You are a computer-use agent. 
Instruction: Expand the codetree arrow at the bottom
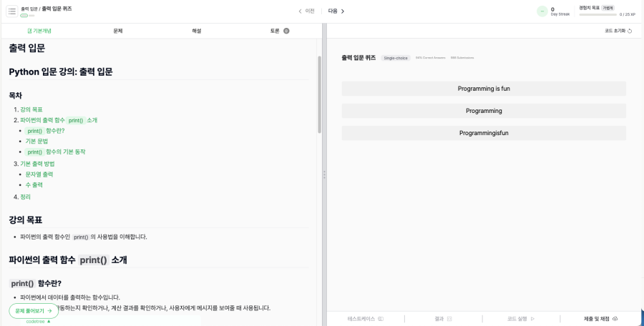49,322
